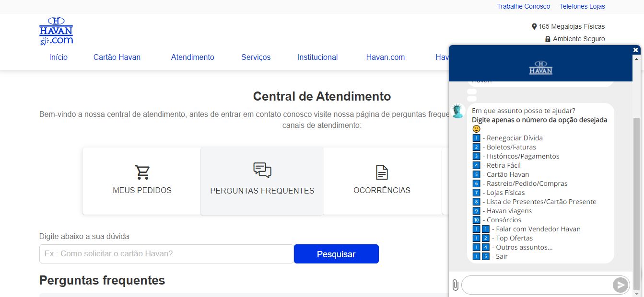Open the PERGUNTAS FREQUENTES card

(262, 181)
